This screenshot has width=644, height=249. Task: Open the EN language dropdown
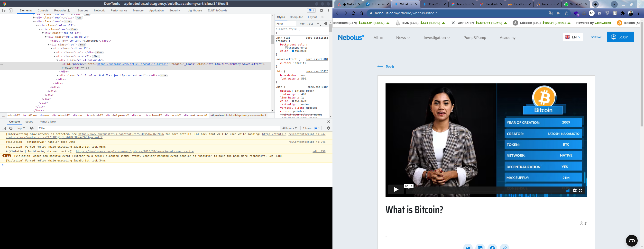click(x=573, y=37)
